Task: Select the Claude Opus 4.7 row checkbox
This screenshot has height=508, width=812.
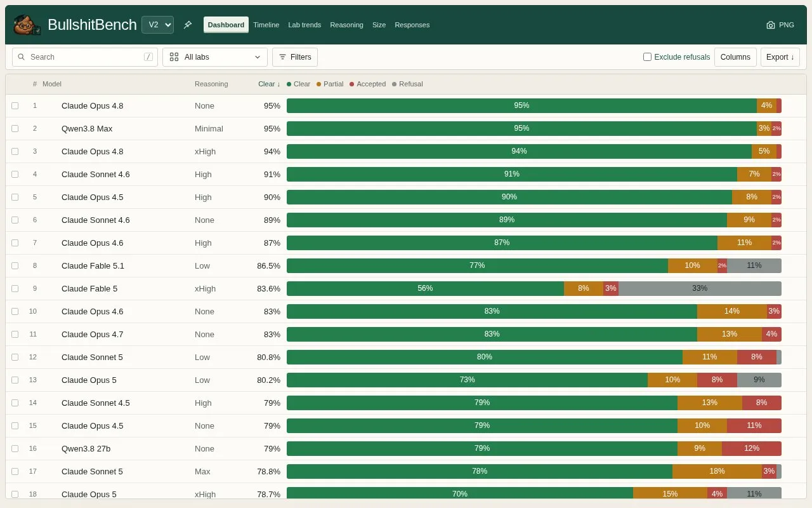Action: pyautogui.click(x=15, y=335)
